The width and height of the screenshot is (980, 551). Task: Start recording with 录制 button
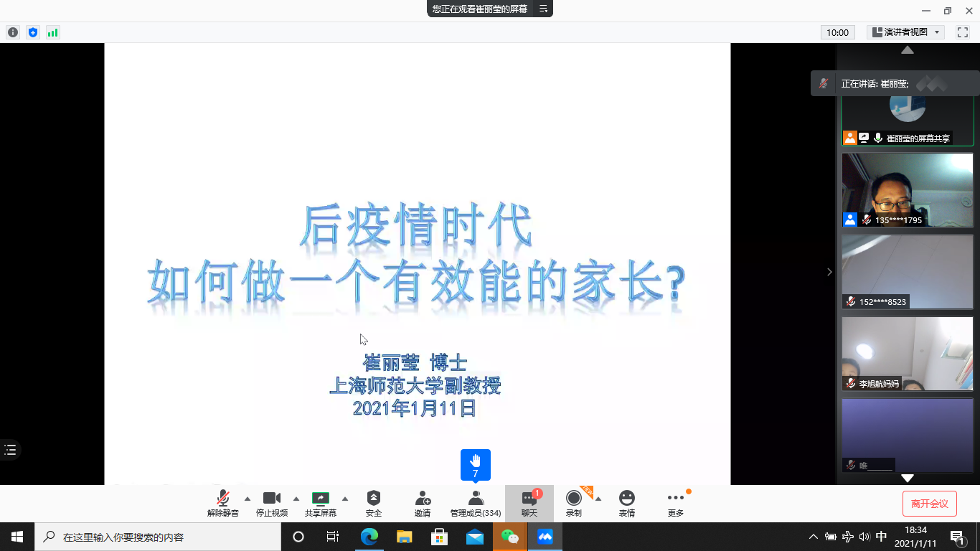click(x=574, y=503)
